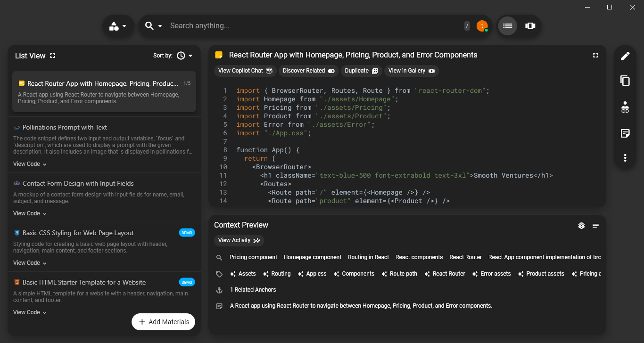The image size is (644, 343).
Task: Expand the snippet to fullscreen view
Action: point(595,55)
